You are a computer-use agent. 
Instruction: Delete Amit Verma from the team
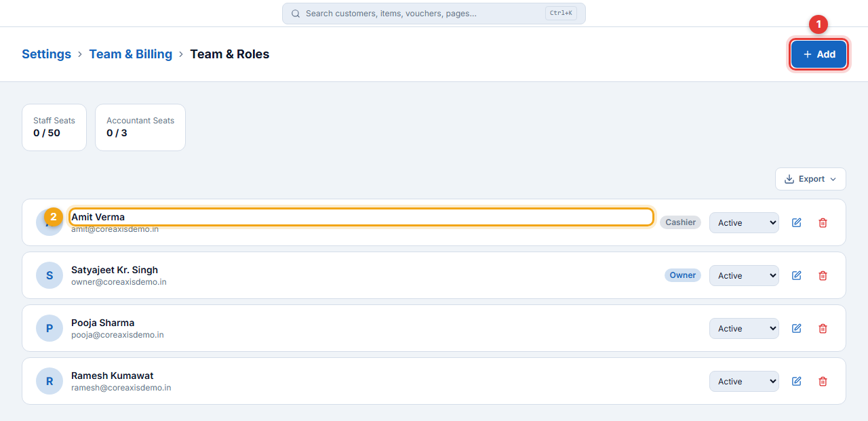pos(823,222)
